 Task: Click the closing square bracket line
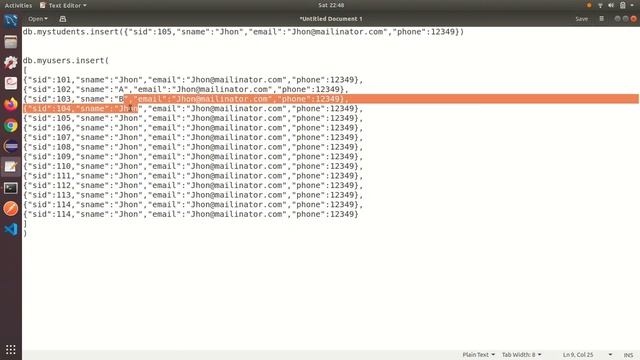pyautogui.click(x=25, y=224)
